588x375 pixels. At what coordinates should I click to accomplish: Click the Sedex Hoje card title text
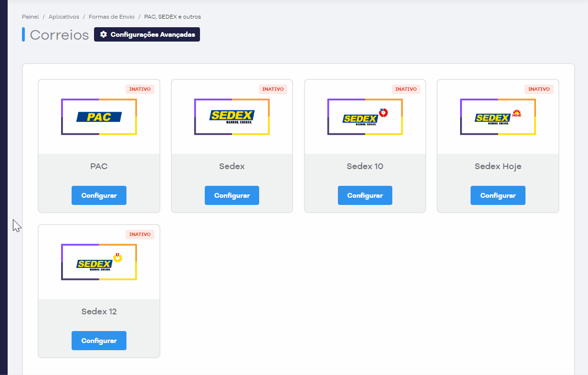pos(498,166)
